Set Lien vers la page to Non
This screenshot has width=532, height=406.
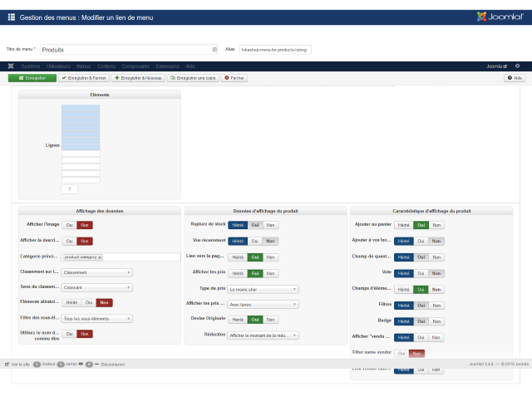(x=270, y=257)
